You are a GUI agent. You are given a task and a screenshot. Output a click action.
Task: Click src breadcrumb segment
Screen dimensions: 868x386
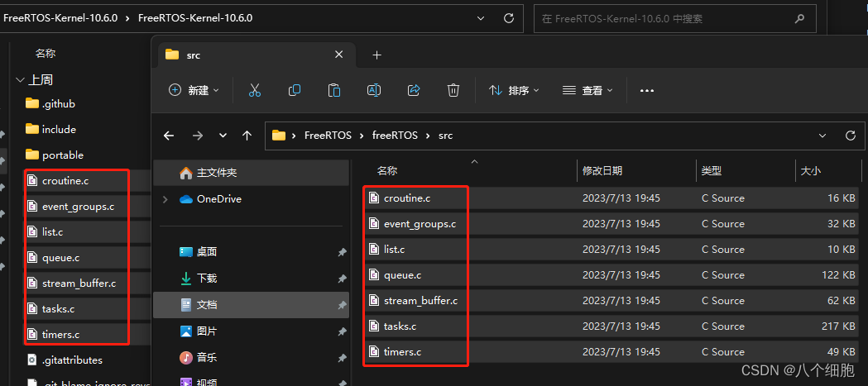tap(445, 136)
